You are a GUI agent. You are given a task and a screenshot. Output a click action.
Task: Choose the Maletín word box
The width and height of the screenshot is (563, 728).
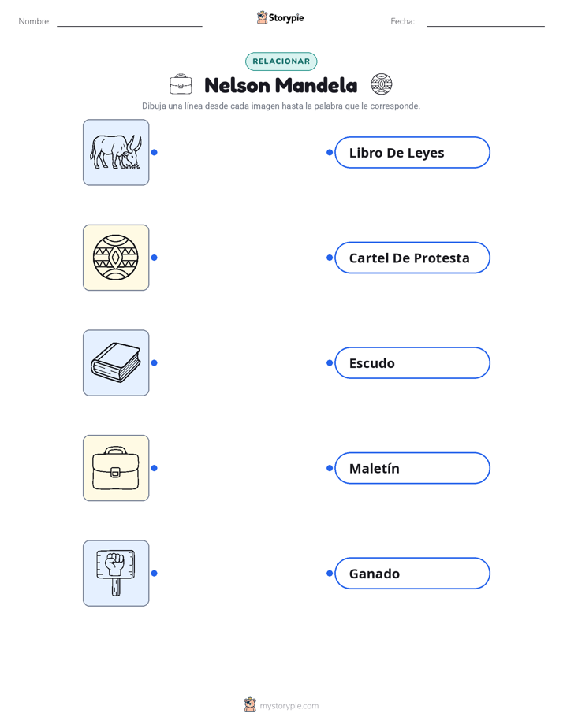click(412, 468)
